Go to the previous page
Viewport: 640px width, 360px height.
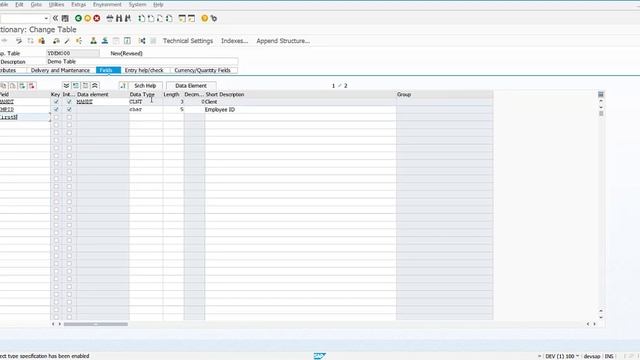pyautogui.click(x=151, y=18)
